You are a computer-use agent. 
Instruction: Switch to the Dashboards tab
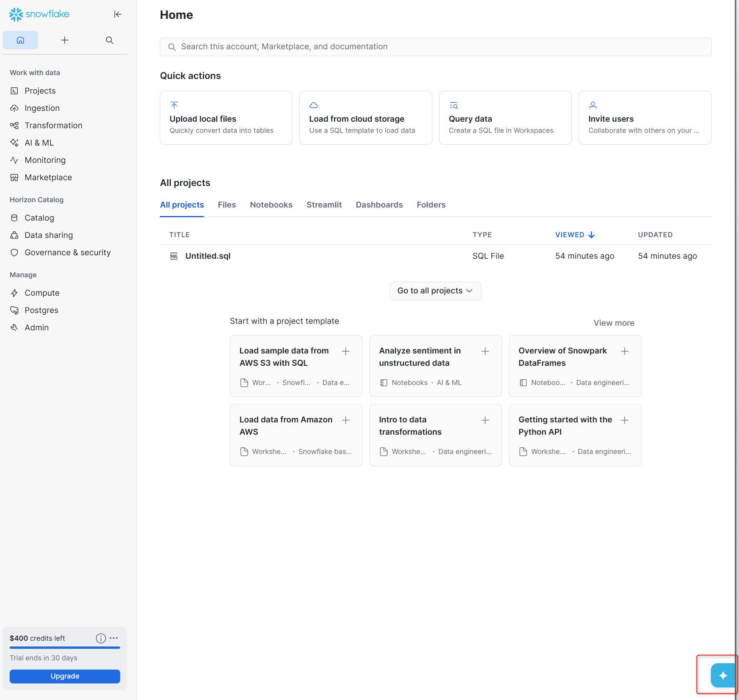[x=379, y=205]
